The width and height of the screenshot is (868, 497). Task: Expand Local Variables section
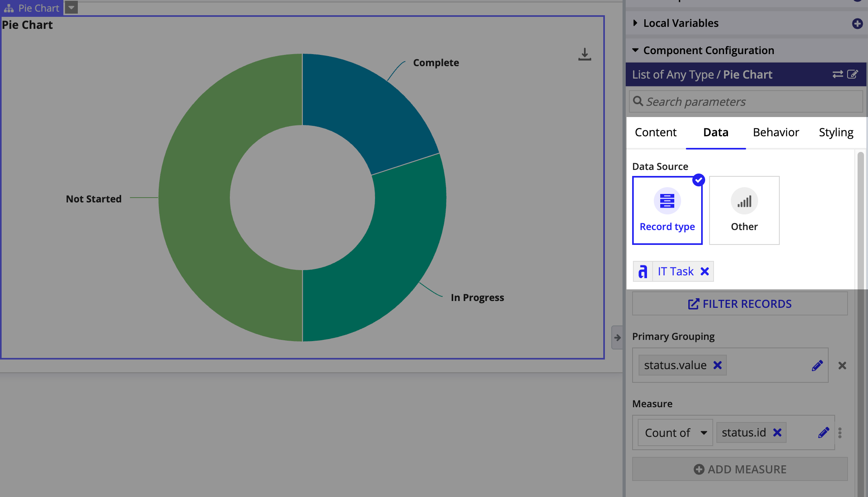tap(635, 23)
